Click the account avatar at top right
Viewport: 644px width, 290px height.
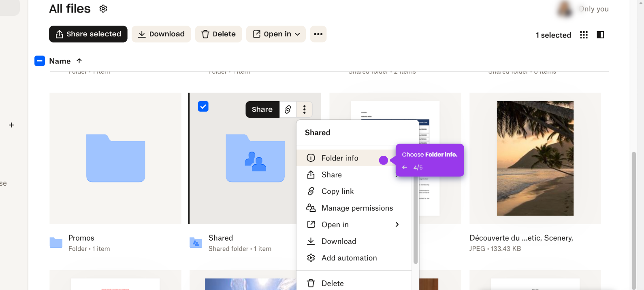click(x=565, y=9)
